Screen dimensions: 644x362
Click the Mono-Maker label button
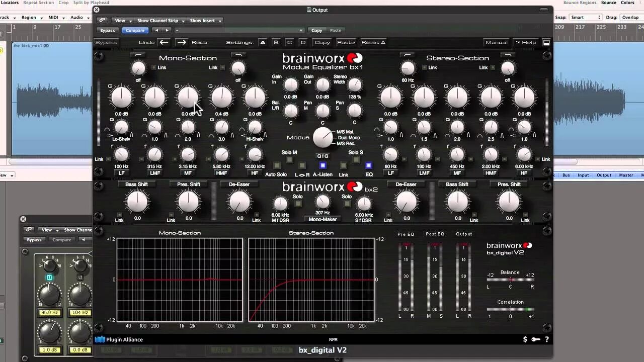[x=323, y=219]
